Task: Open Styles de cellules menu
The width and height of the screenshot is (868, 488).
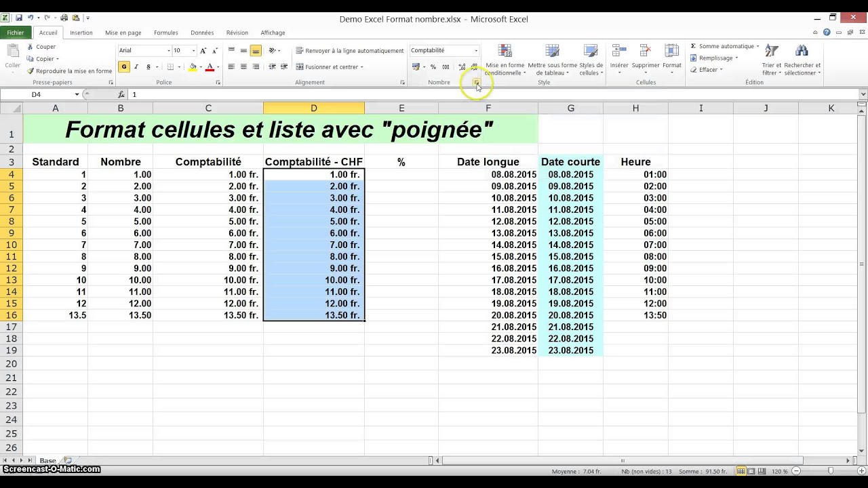Action: [591, 60]
